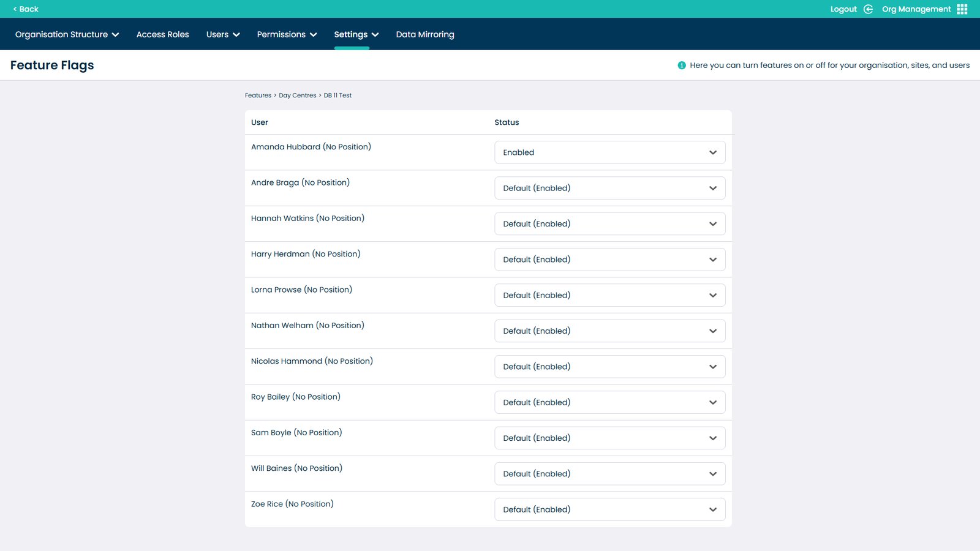The width and height of the screenshot is (980, 551).
Task: Navigate back using the Back link
Action: [26, 9]
